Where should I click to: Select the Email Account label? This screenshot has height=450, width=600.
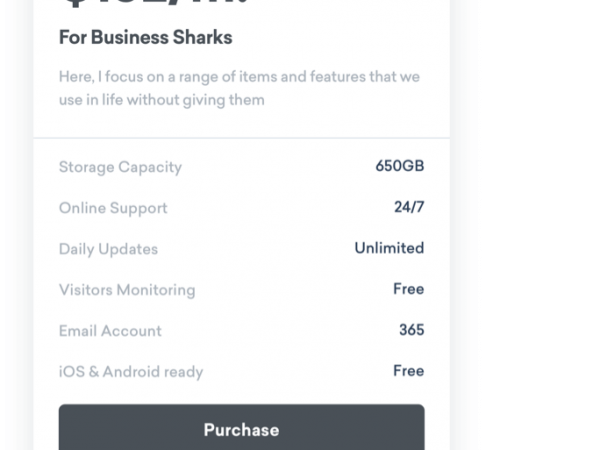110,331
